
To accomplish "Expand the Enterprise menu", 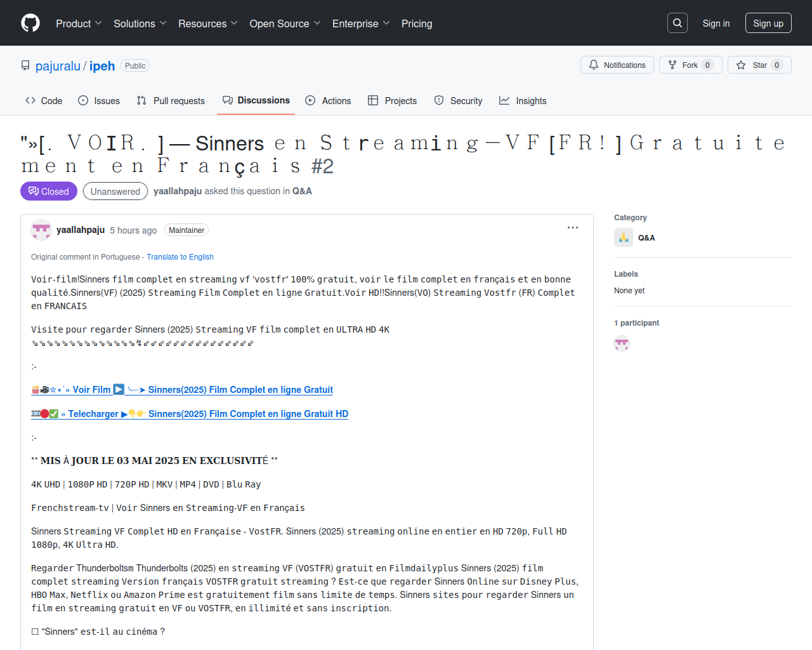I will (361, 23).
